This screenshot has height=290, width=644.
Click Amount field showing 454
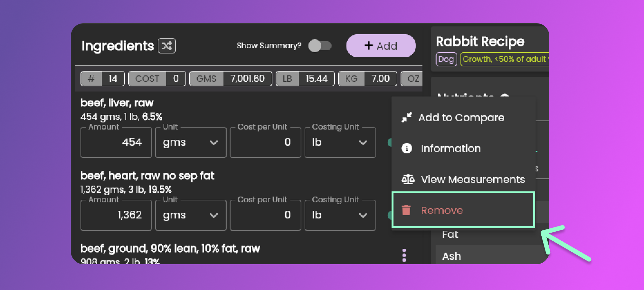coord(116,142)
